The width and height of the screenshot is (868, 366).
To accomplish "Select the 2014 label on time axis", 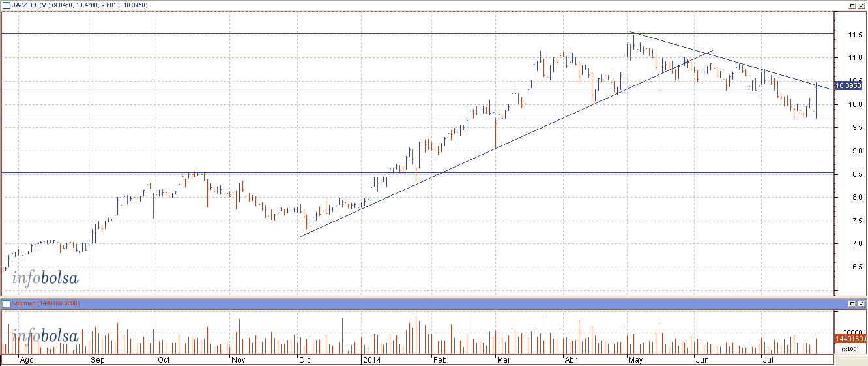I will coord(371,359).
